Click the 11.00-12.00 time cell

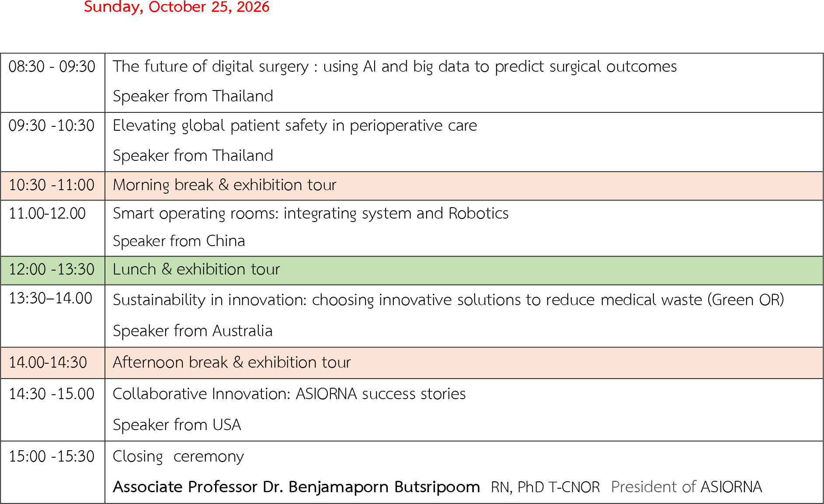pyautogui.click(x=47, y=214)
